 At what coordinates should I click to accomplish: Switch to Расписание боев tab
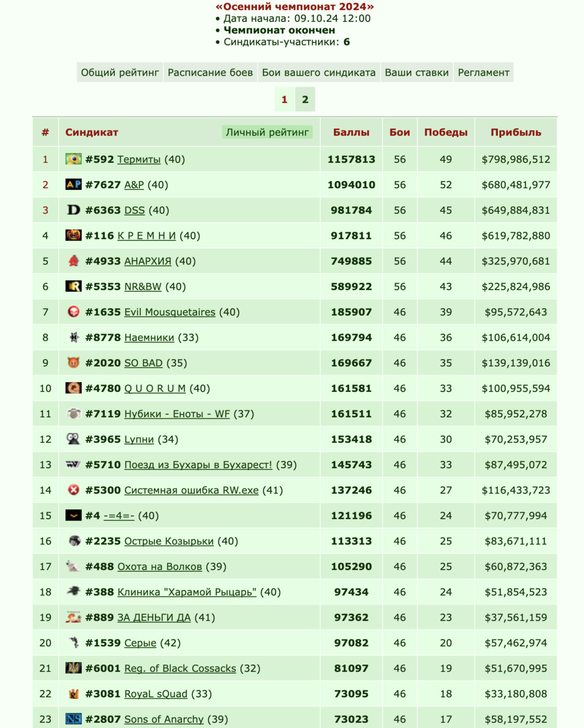tap(210, 72)
